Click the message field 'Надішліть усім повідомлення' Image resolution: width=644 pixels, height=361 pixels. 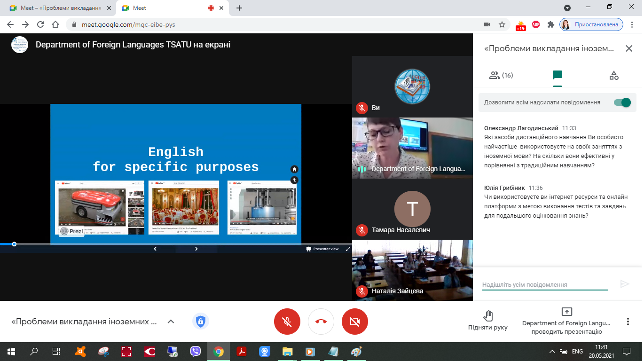(x=545, y=284)
